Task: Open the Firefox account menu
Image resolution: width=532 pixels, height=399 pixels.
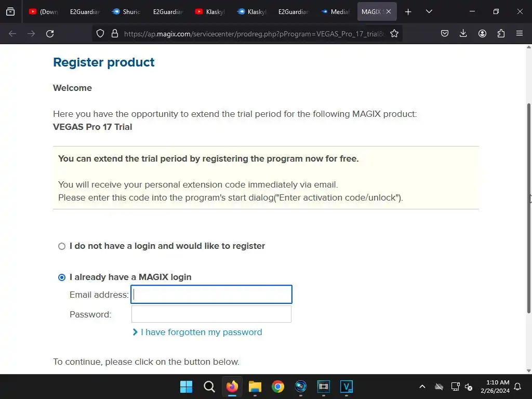Action: coord(482,34)
